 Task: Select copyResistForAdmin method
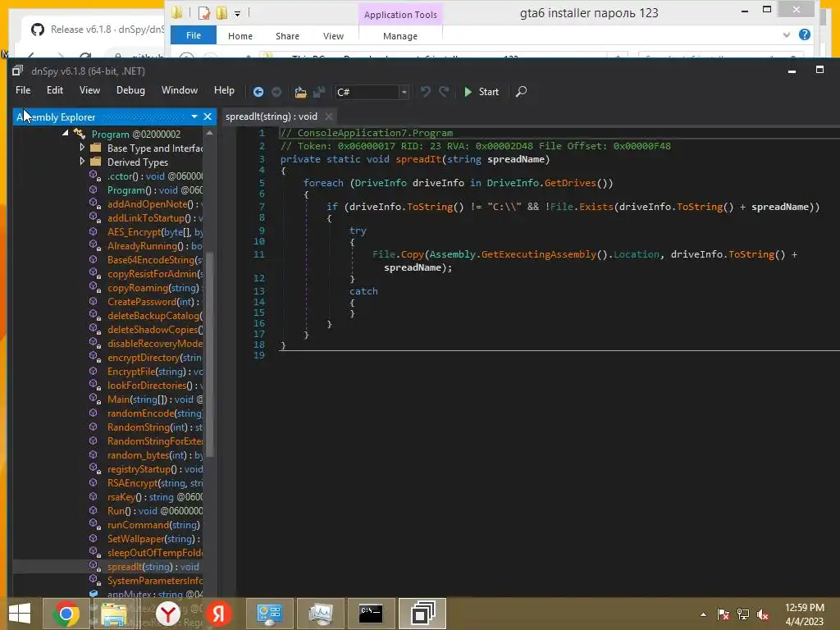[155, 274]
